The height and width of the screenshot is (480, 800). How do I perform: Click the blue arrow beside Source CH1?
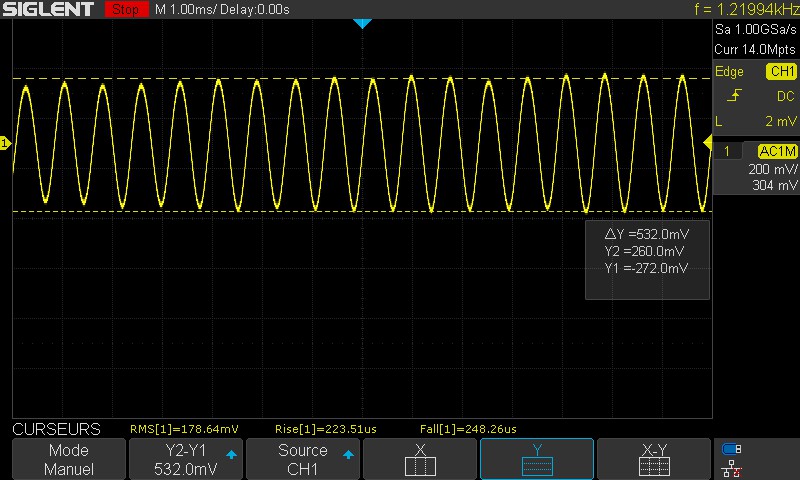point(348,454)
